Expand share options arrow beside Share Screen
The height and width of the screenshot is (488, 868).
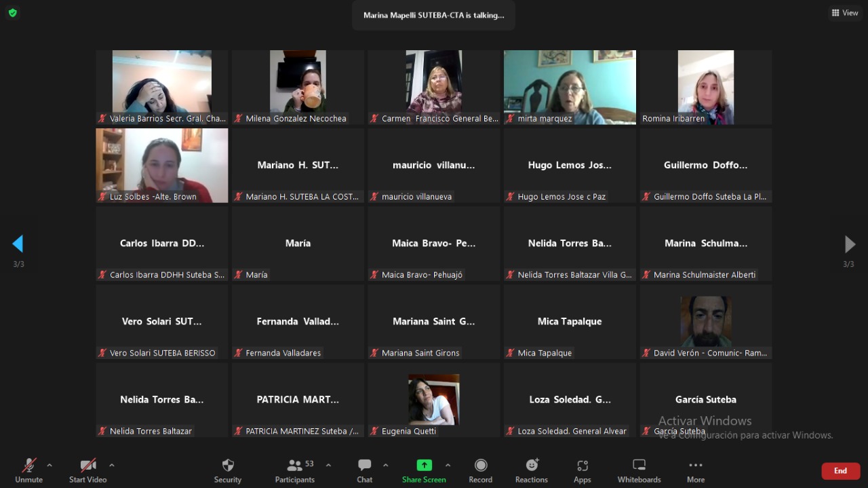(x=448, y=465)
